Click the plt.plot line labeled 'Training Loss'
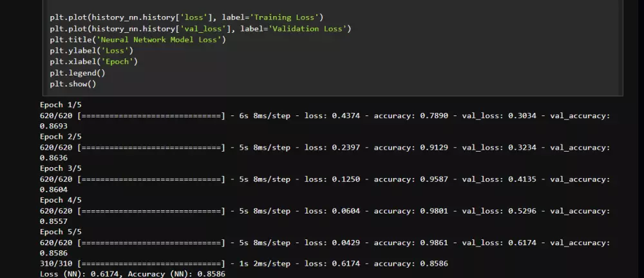Screen dimensions: 644x278 [x=187, y=17]
